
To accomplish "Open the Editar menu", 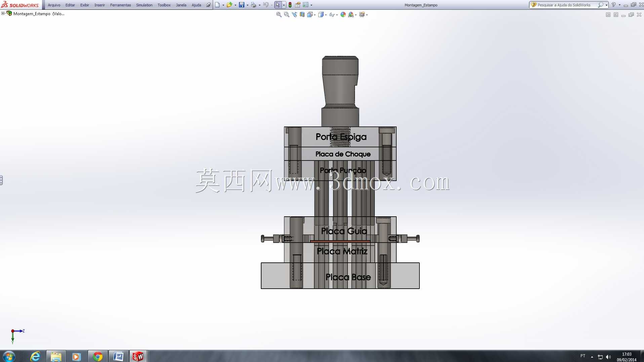I will coord(70,5).
